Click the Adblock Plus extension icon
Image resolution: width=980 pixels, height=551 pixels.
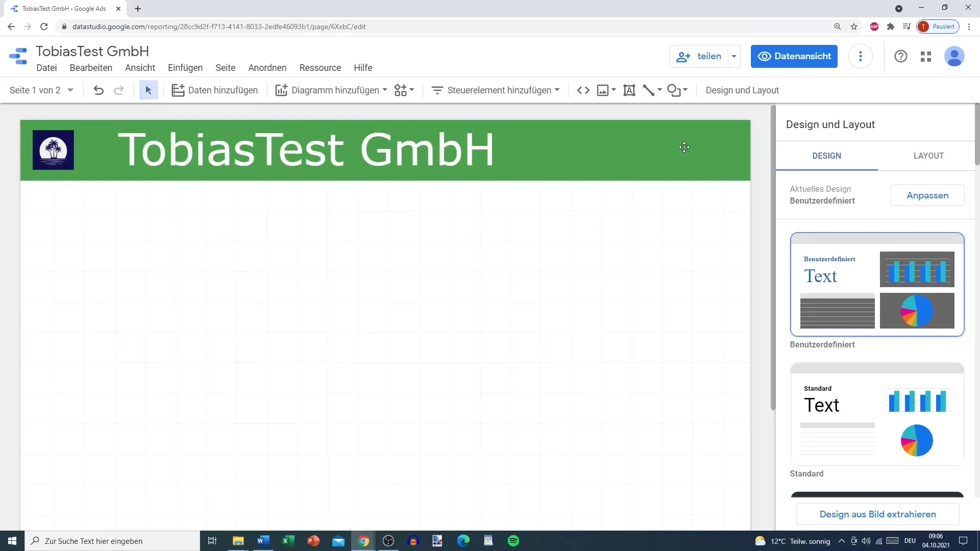[x=874, y=27]
